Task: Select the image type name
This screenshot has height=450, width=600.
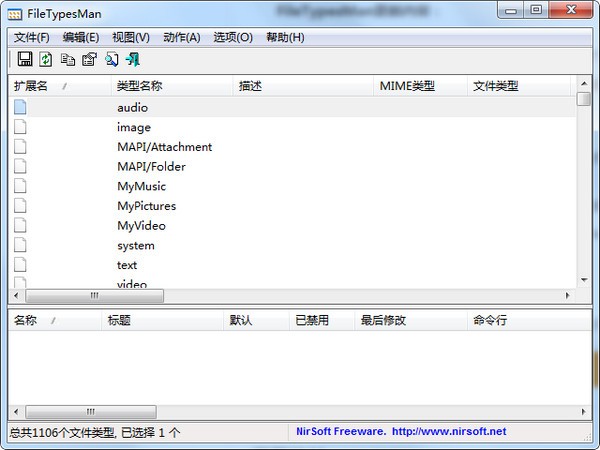Action: point(134,127)
